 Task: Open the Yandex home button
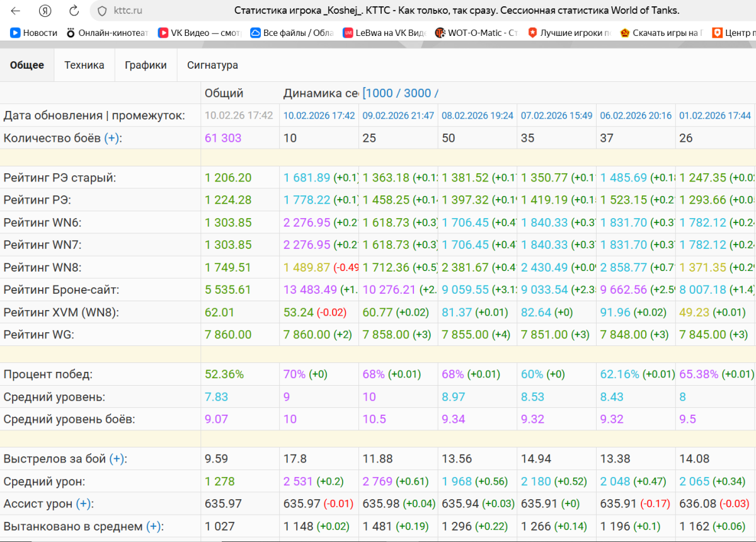point(45,11)
